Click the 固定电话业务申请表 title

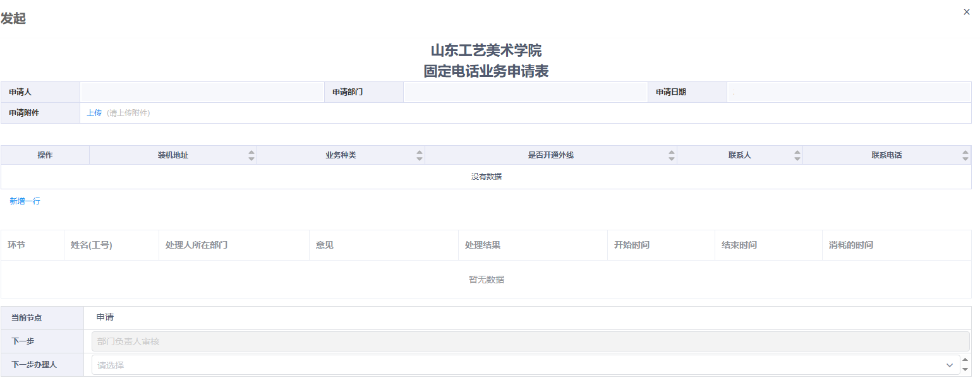[x=486, y=71]
